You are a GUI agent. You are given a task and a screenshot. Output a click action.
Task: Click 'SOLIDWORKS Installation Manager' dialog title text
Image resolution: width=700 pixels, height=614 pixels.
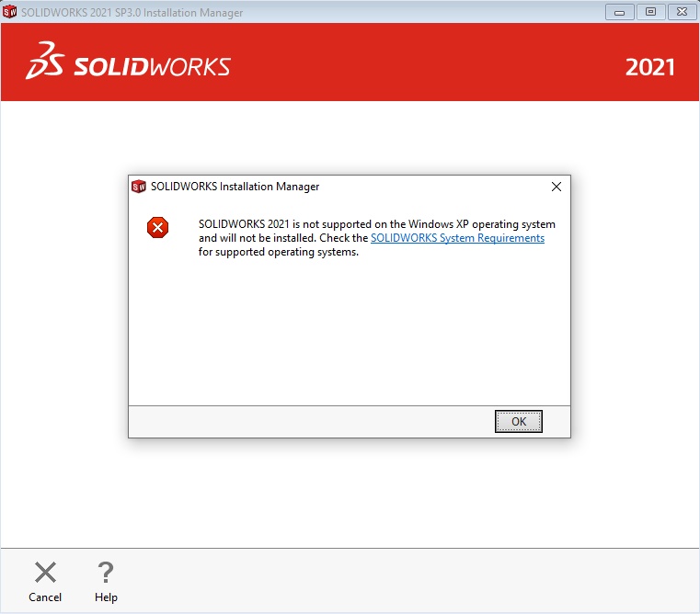[235, 187]
